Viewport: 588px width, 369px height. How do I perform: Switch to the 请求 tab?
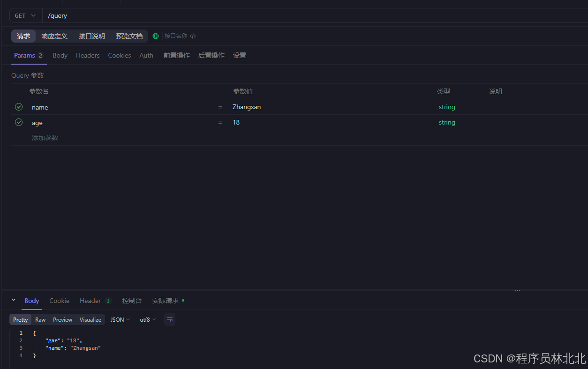tap(23, 36)
